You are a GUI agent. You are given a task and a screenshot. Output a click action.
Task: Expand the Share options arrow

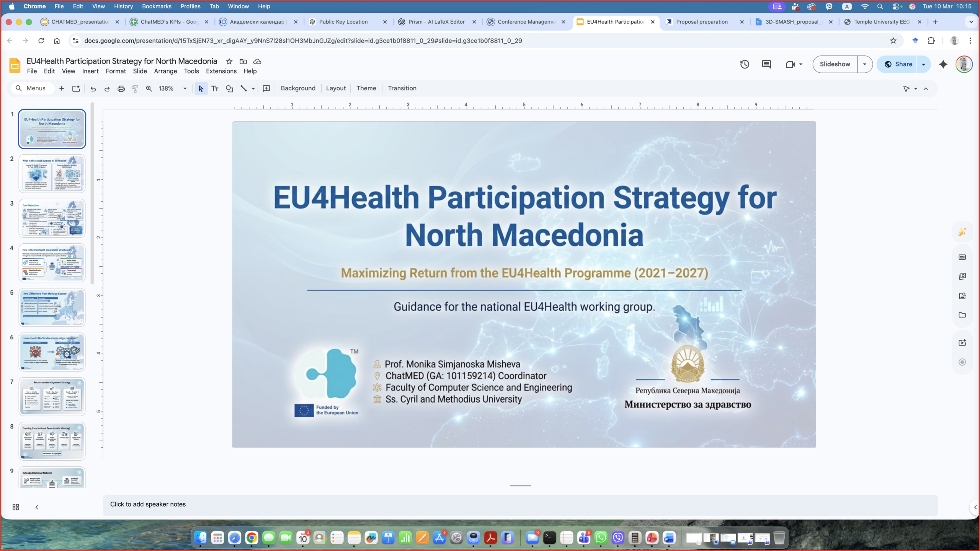pyautogui.click(x=923, y=64)
